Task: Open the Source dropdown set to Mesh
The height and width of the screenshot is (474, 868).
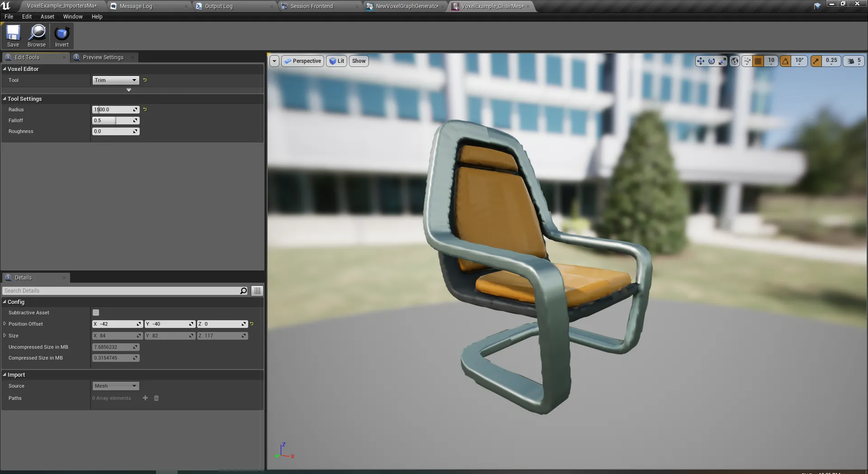Action: [115, 386]
